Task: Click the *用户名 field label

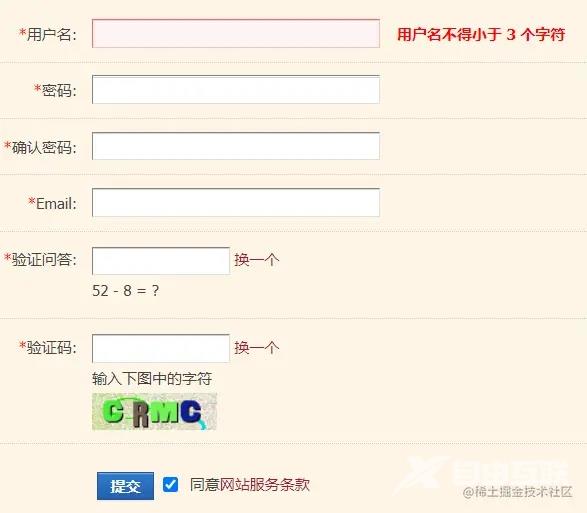Action: click(x=48, y=34)
